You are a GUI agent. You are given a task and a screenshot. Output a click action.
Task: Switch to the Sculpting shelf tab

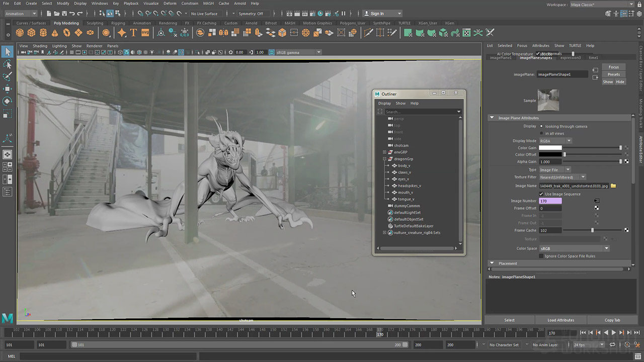click(x=95, y=23)
